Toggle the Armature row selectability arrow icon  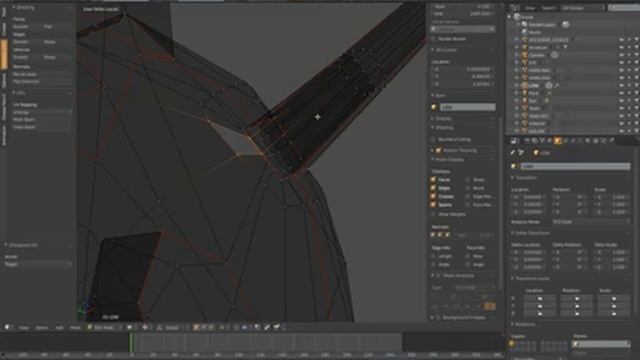(x=629, y=47)
